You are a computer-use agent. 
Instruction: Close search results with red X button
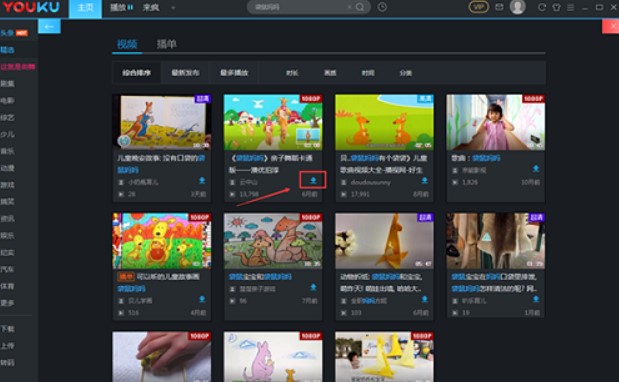pos(611,26)
